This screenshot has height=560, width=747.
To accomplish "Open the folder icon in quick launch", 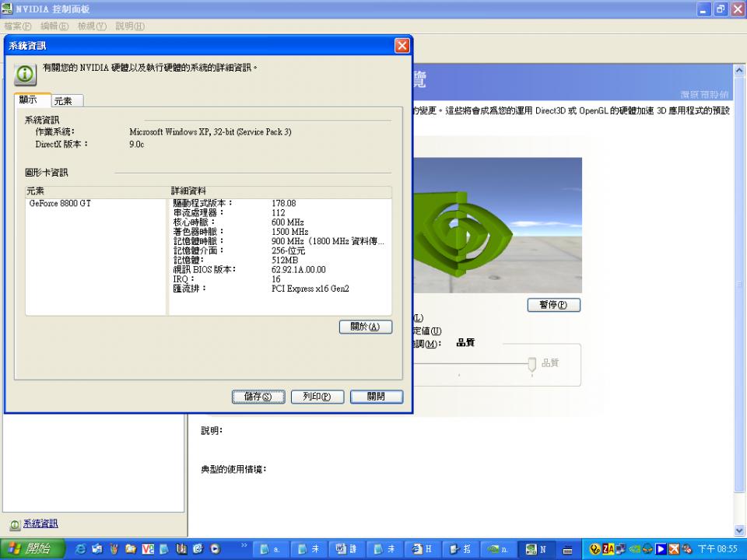I will tap(131, 549).
